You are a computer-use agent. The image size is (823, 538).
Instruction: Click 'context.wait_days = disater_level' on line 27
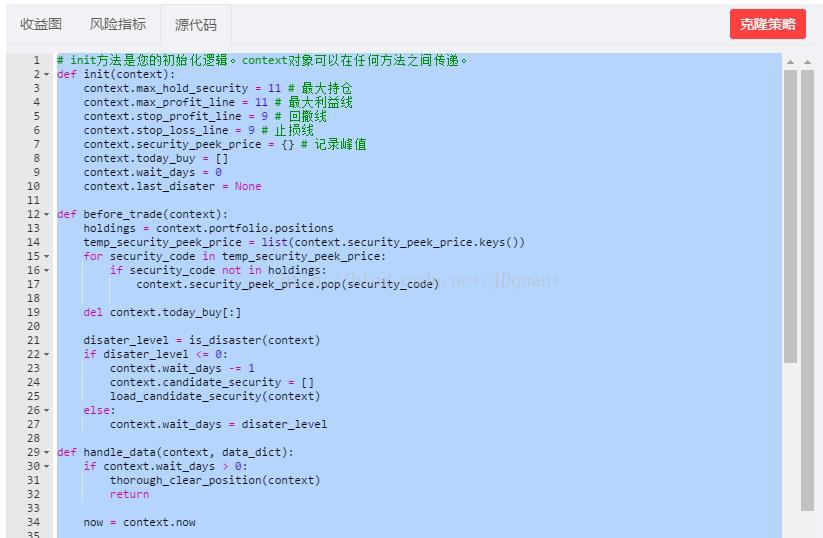218,424
